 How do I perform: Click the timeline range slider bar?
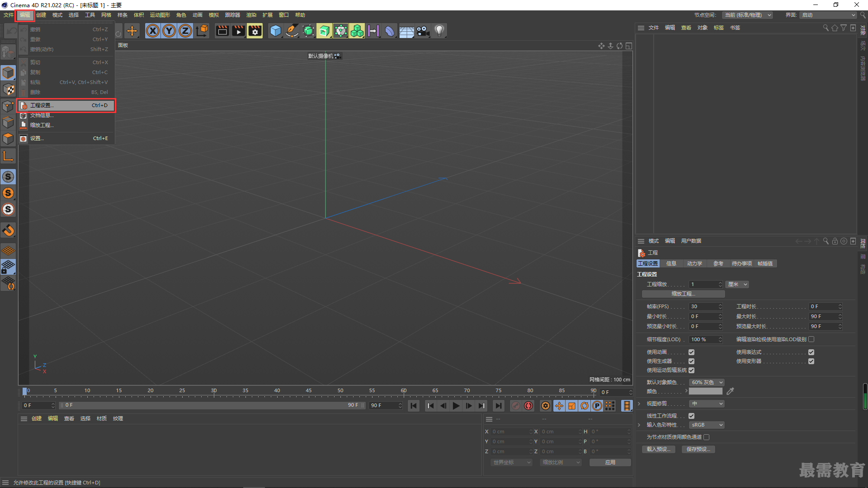pos(212,406)
